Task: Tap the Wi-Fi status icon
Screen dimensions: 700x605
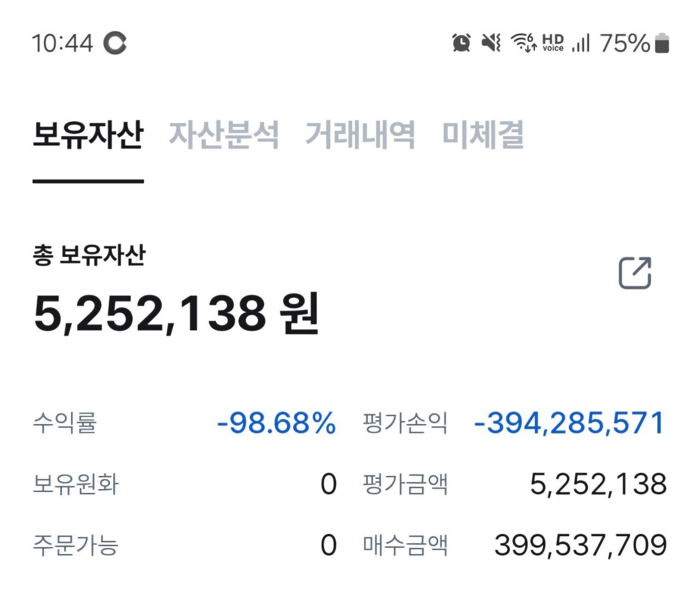Action: click(523, 43)
